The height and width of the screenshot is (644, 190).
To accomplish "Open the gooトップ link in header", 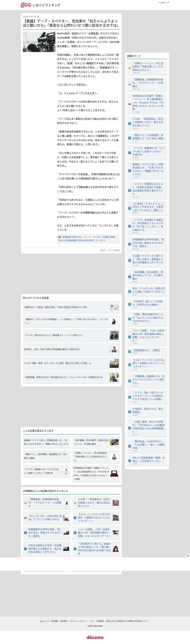I will pos(165,3).
